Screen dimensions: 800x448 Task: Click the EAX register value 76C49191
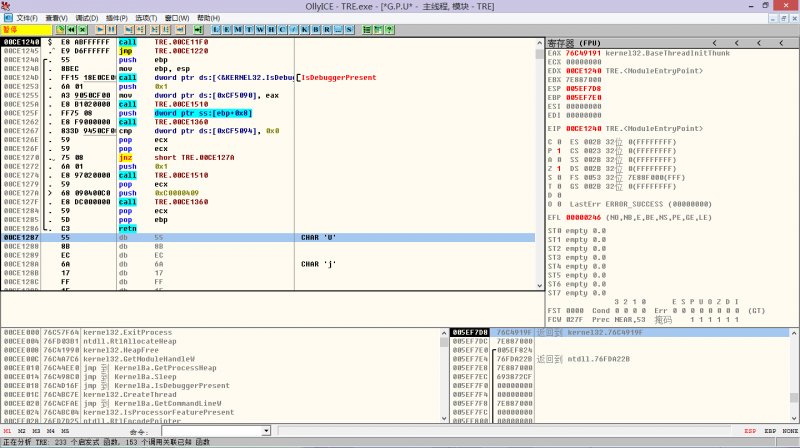click(583, 53)
